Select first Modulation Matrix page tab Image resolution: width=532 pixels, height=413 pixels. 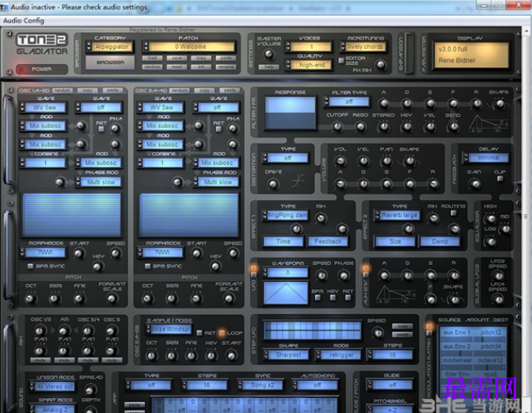click(x=429, y=326)
